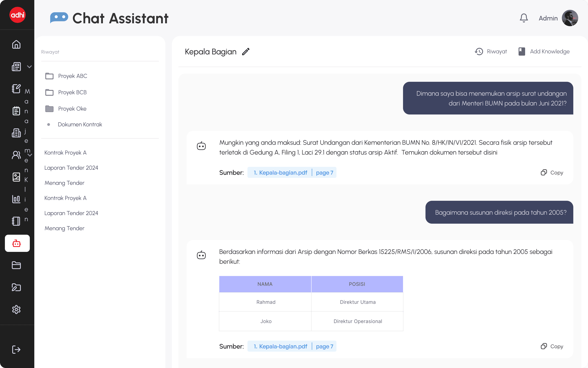Open first Kontrak Proyek A chat
The image size is (588, 368).
tap(65, 153)
